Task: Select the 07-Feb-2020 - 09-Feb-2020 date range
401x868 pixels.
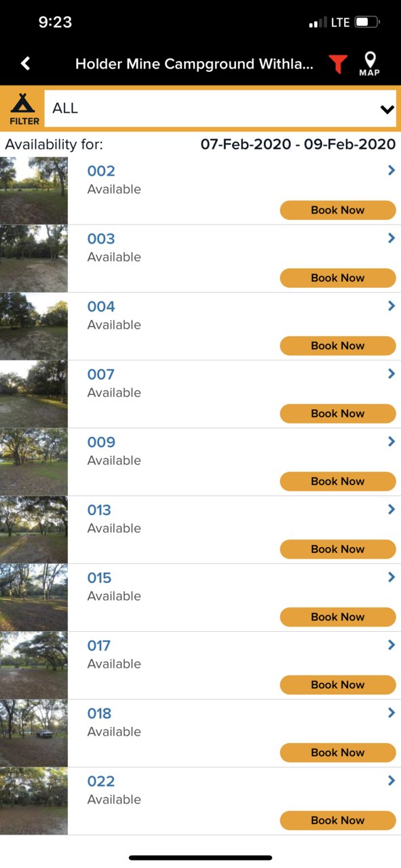Action: click(298, 144)
